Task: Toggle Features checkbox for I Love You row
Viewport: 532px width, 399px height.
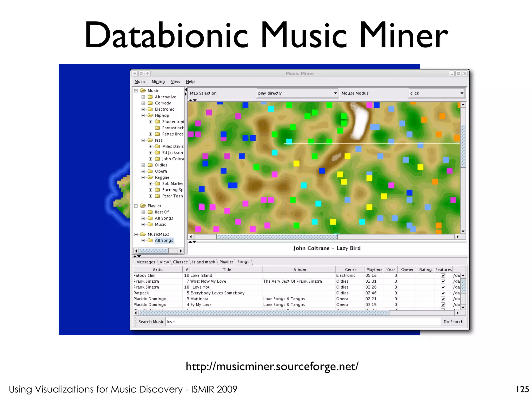Action: [443, 287]
